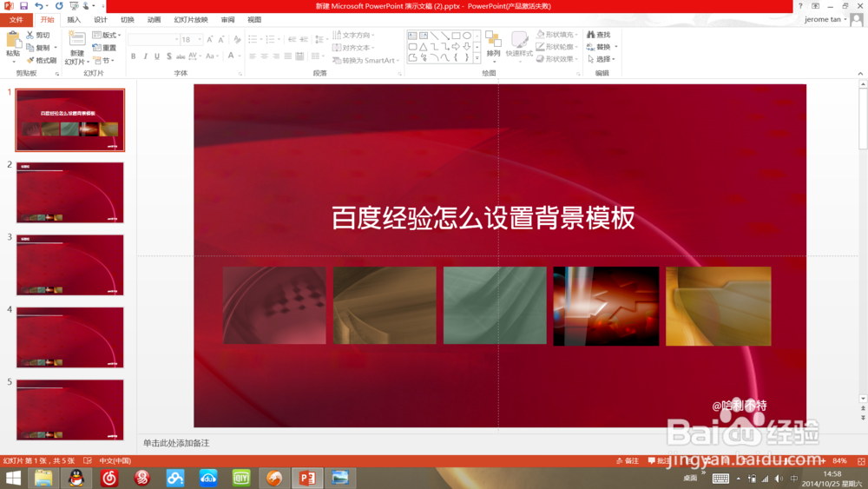Toggle text Shadow formatting
This screenshot has width=868, height=489.
[x=169, y=56]
